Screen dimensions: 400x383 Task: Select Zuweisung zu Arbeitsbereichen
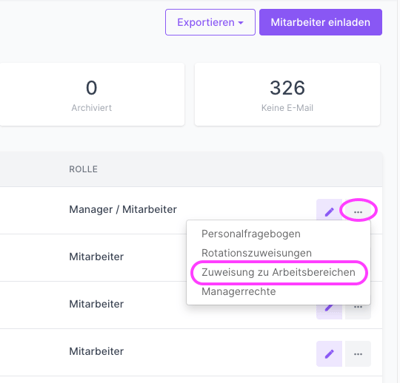tap(278, 272)
